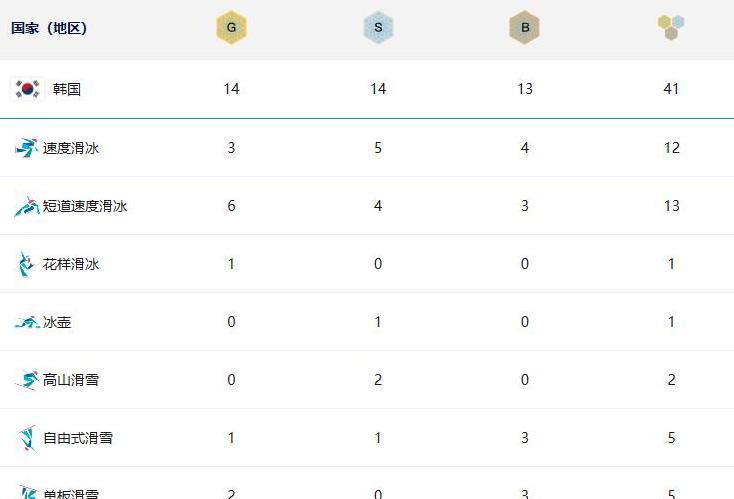734x499 pixels.
Task: Click the bronze medal B header icon
Action: 525,27
